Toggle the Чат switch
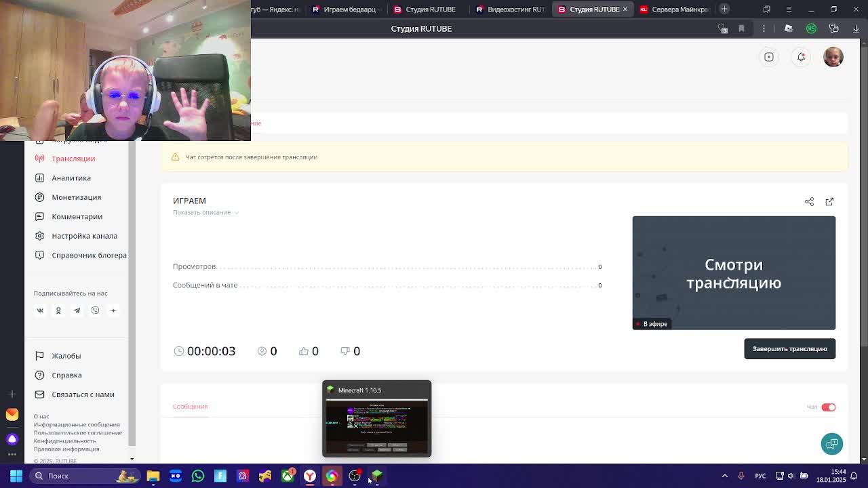 pyautogui.click(x=828, y=407)
